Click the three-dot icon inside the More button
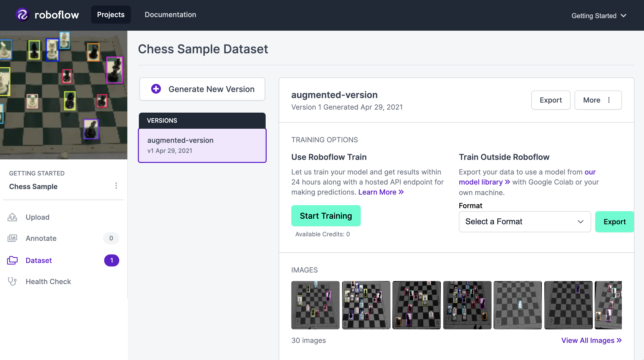The height and width of the screenshot is (360, 644). click(x=609, y=100)
